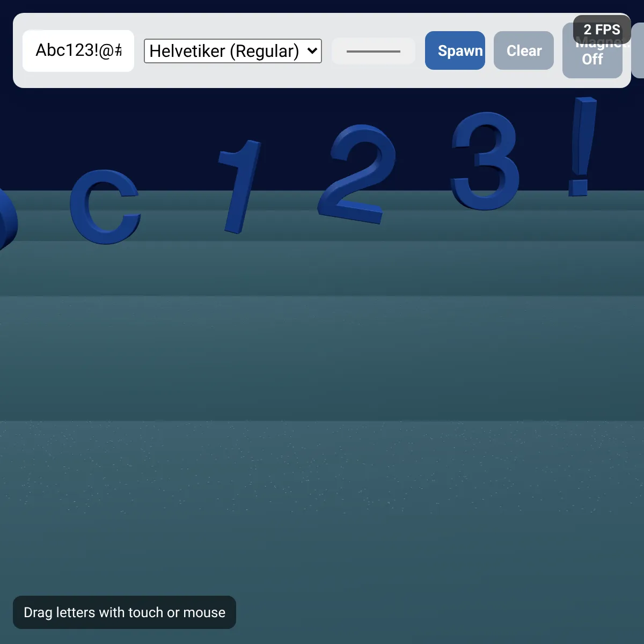644x644 pixels.
Task: Click the "Drag letters with touch or mouse" hint
Action: click(x=125, y=612)
